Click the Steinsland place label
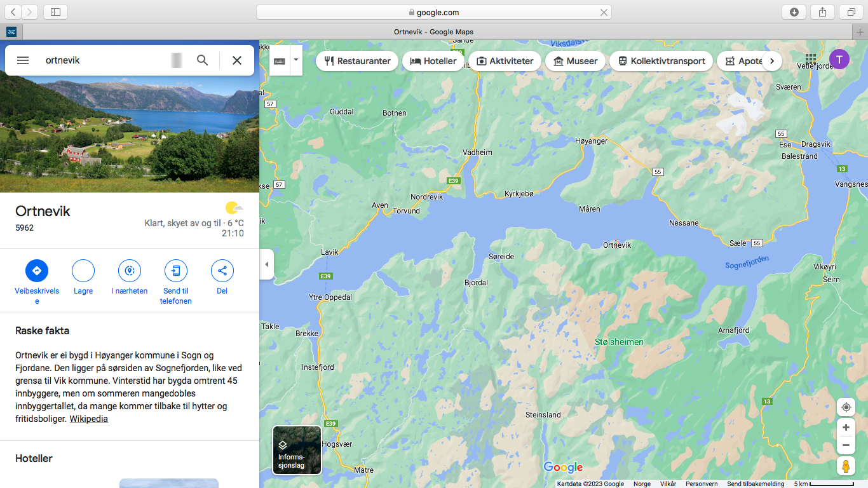The image size is (868, 488). 543,415
